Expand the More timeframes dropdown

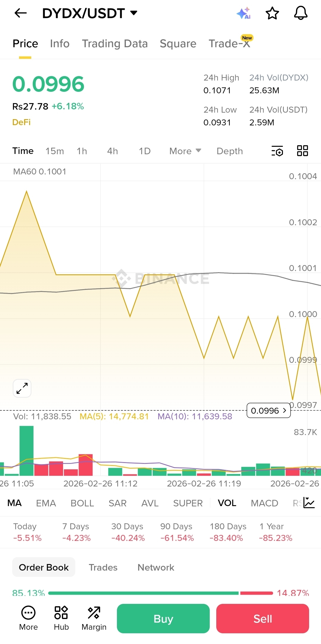[185, 151]
